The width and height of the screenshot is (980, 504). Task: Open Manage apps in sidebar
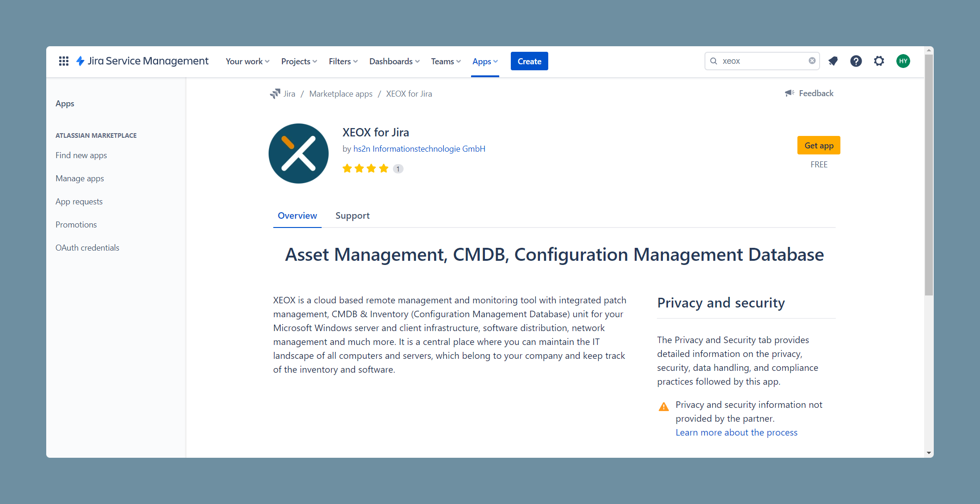pyautogui.click(x=80, y=178)
